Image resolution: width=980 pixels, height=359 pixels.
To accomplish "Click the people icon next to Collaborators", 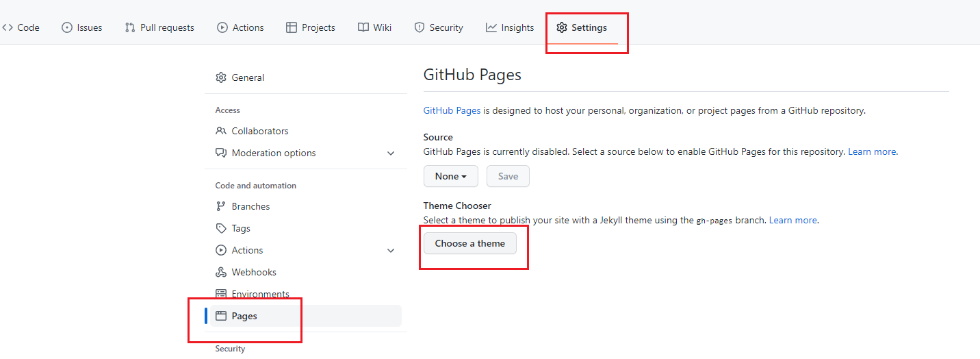I will point(221,131).
